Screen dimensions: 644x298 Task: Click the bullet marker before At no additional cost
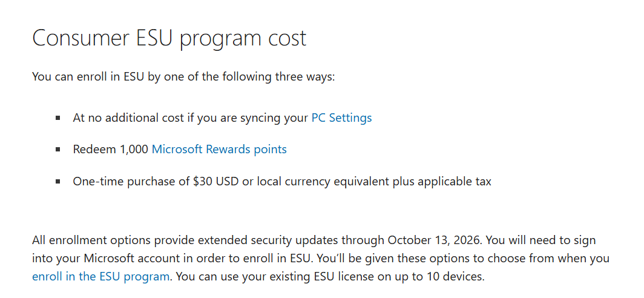pos(58,118)
